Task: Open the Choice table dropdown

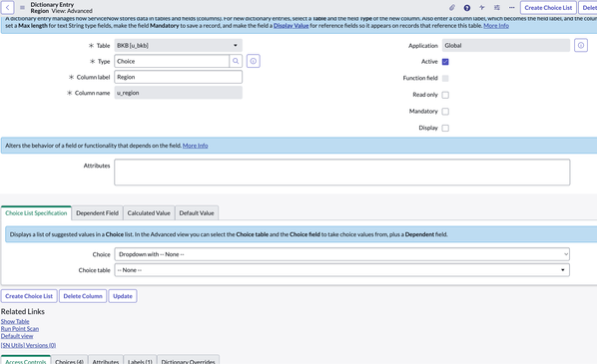Action: (x=341, y=270)
